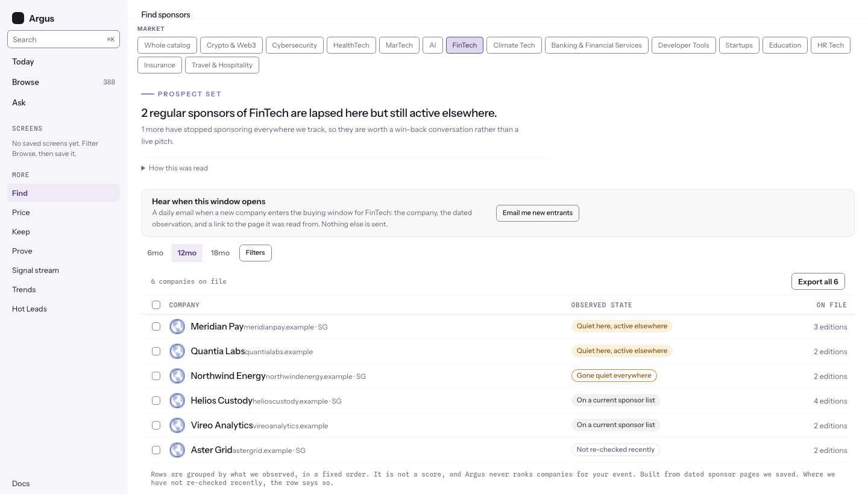Select the HealthTech market chip
Viewport: 868px width, 494px height.
pos(351,45)
